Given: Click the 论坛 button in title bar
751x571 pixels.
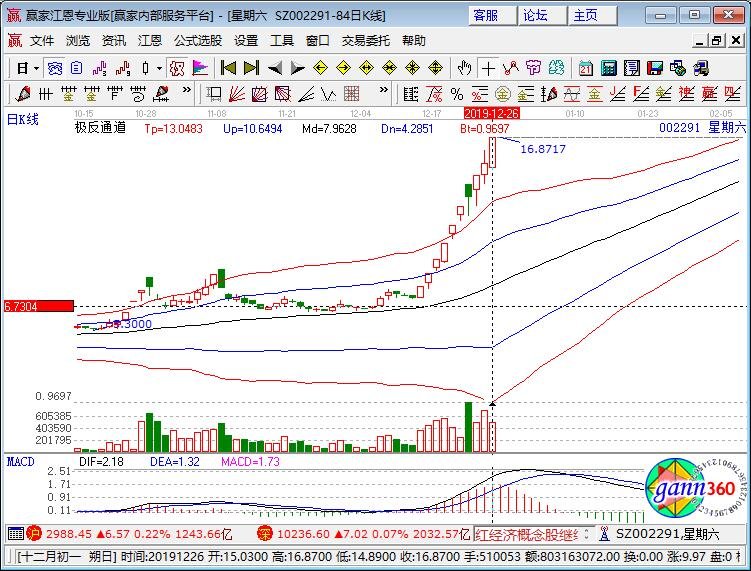Looking at the screenshot, I should pos(542,15).
